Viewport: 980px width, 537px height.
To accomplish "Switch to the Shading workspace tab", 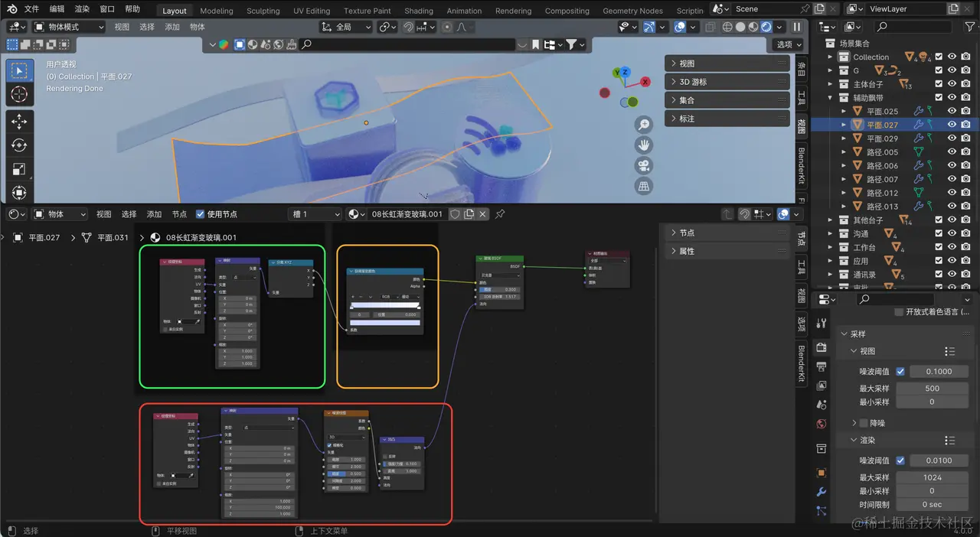I will 419,11.
